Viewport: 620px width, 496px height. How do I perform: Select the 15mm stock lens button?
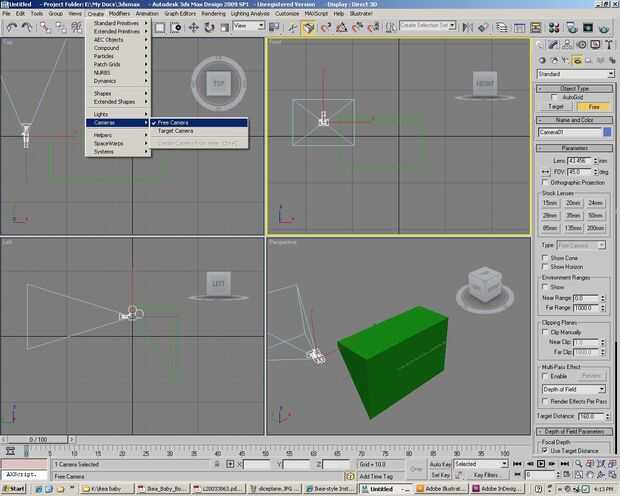tap(550, 203)
